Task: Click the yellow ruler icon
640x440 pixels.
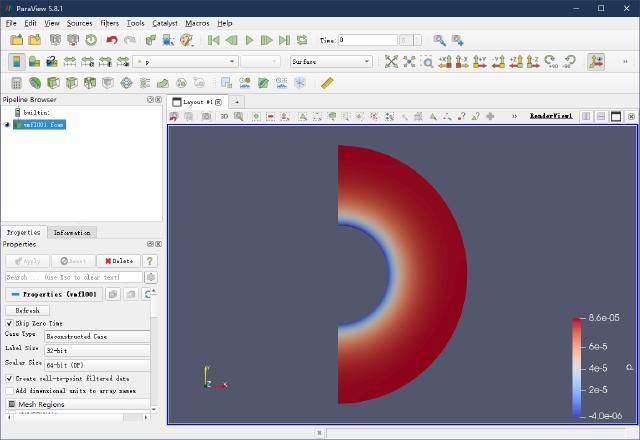Action: (x=327, y=83)
